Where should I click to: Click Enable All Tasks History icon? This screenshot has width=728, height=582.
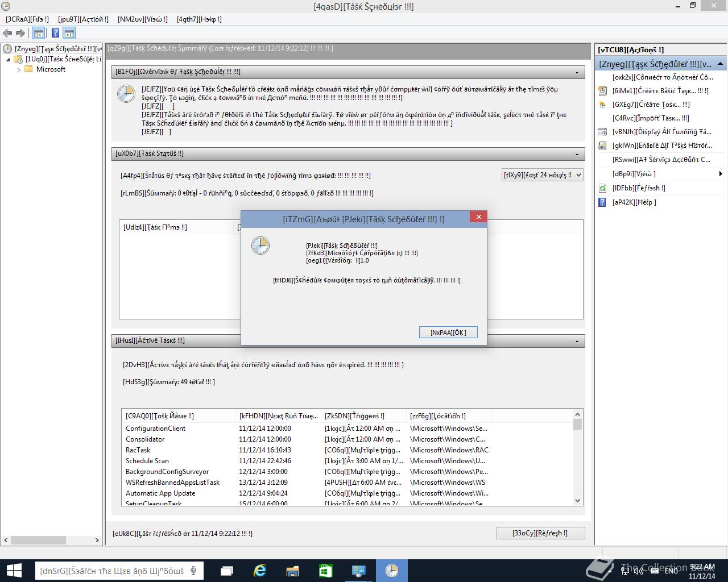coord(602,146)
